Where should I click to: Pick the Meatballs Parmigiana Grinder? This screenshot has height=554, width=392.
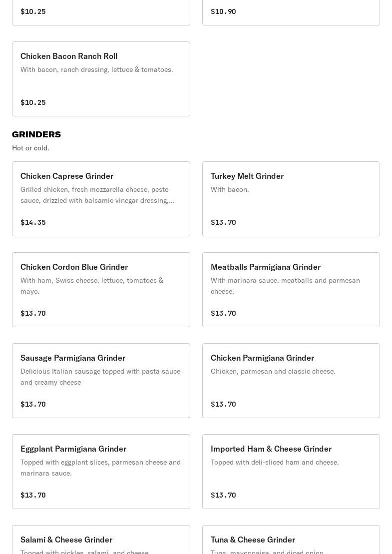pyautogui.click(x=291, y=290)
